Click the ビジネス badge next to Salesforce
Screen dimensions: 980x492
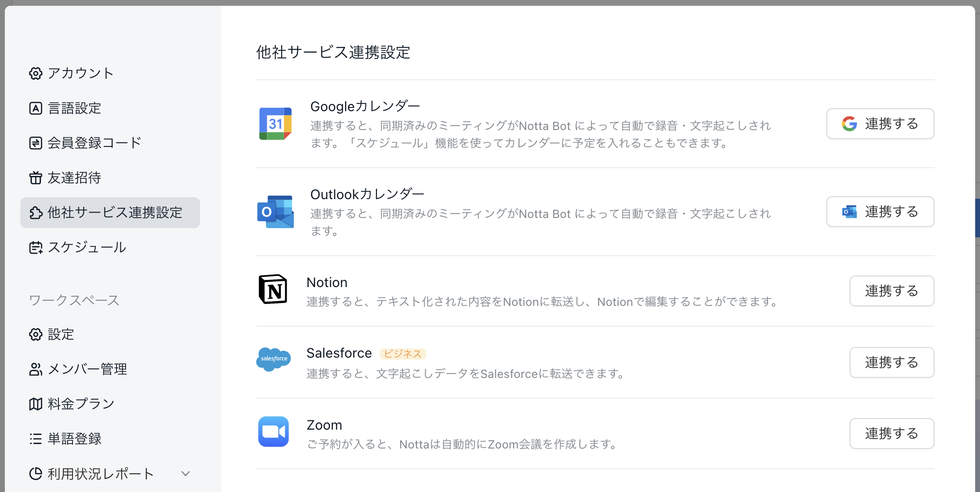pos(403,353)
